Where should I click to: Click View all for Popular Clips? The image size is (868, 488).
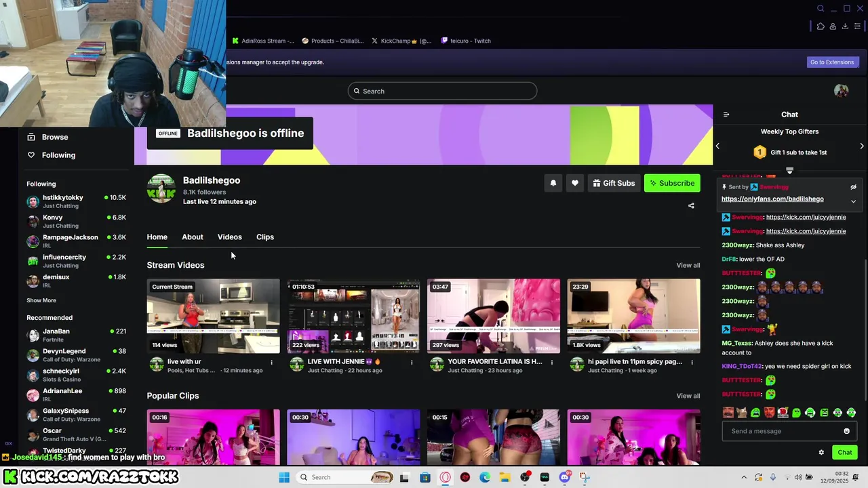tap(688, 396)
